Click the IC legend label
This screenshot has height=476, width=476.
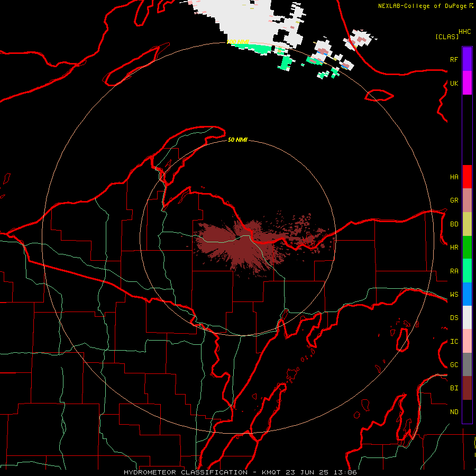pyautogui.click(x=454, y=342)
